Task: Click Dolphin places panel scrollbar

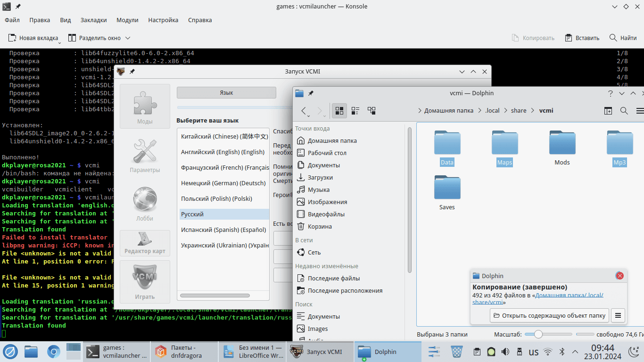Action: [409, 199]
